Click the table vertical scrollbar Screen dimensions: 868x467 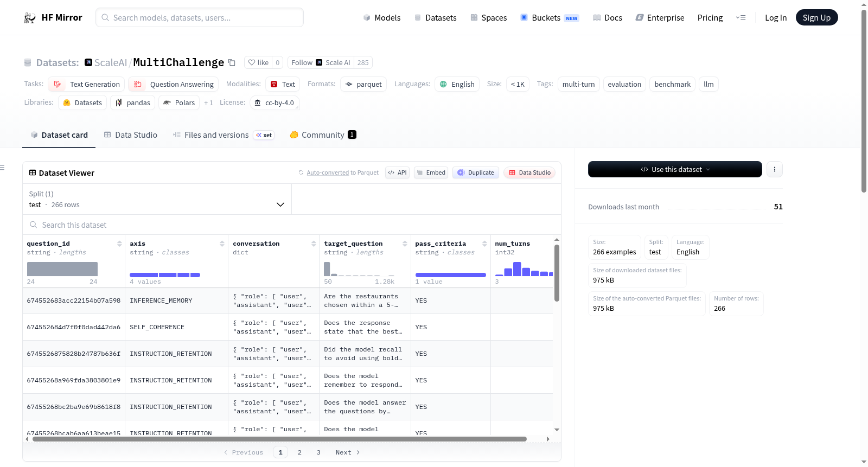tap(557, 273)
